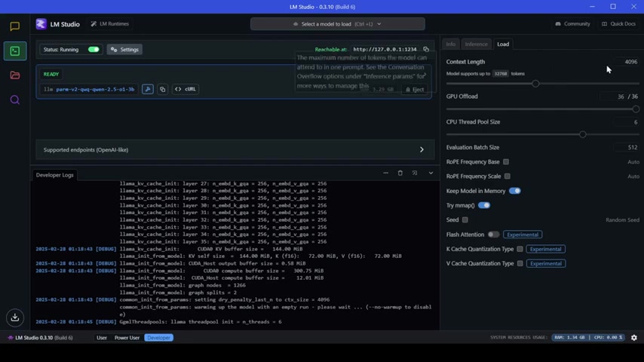
Task: Click the Evaluation Batch Size field
Action: (627, 147)
